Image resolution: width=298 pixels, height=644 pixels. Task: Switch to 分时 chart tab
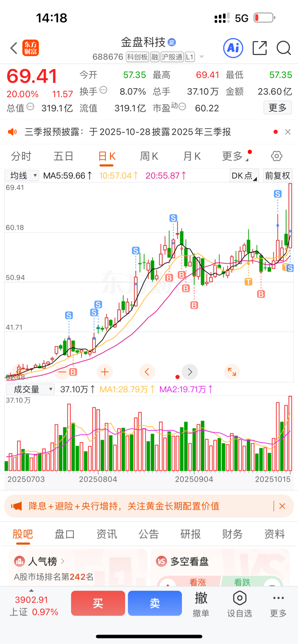(x=21, y=156)
